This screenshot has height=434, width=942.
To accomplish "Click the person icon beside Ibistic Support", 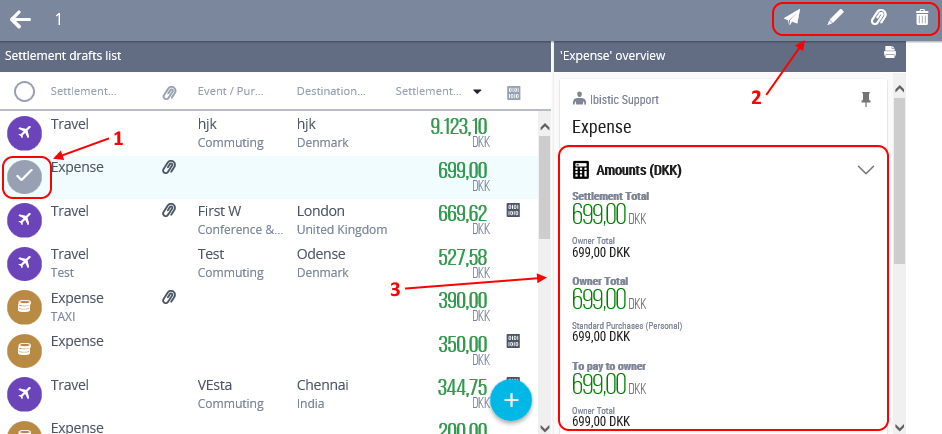I will pos(580,99).
